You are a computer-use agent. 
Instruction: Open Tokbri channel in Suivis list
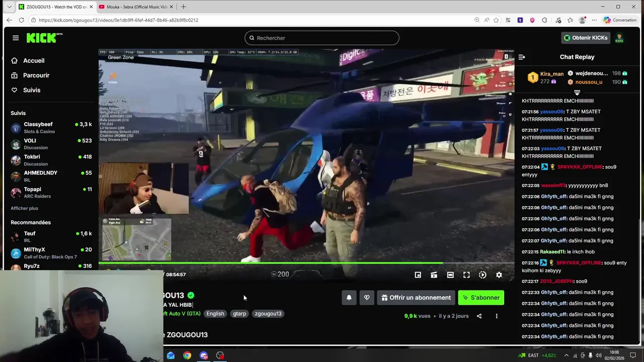pyautogui.click(x=51, y=160)
